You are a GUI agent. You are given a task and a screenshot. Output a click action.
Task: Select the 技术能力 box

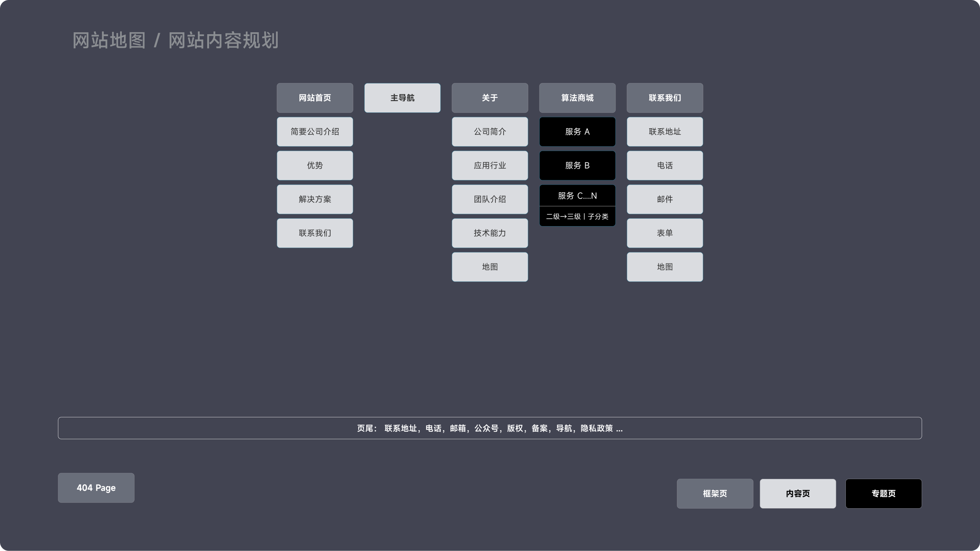point(490,233)
